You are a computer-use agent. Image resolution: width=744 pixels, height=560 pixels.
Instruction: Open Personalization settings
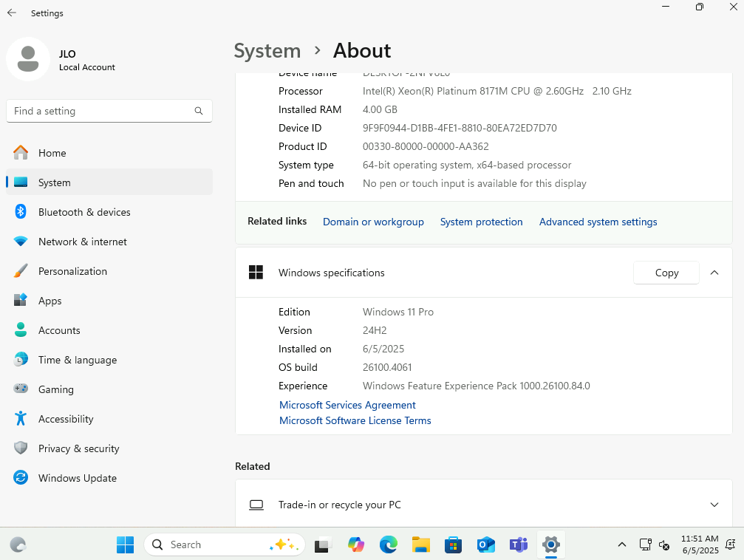pyautogui.click(x=109, y=271)
